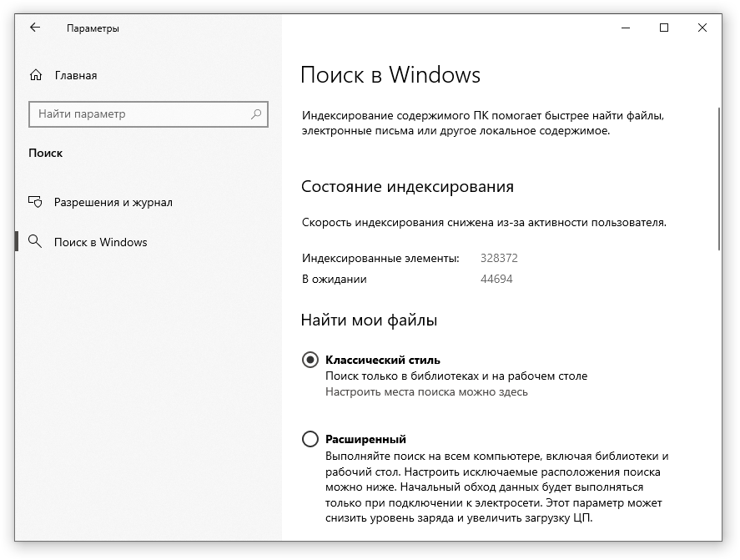The image size is (740, 560).
Task: Select the Расширенный radio button
Action: (310, 439)
